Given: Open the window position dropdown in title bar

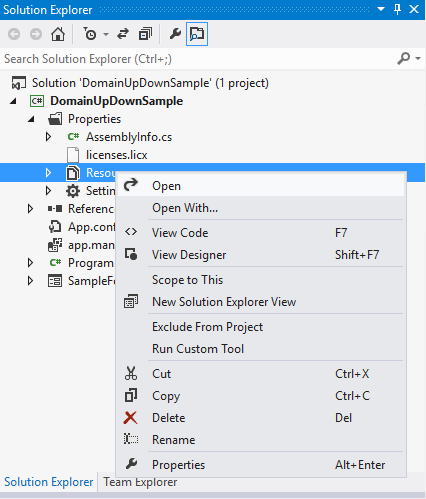Looking at the screenshot, I should [381, 9].
